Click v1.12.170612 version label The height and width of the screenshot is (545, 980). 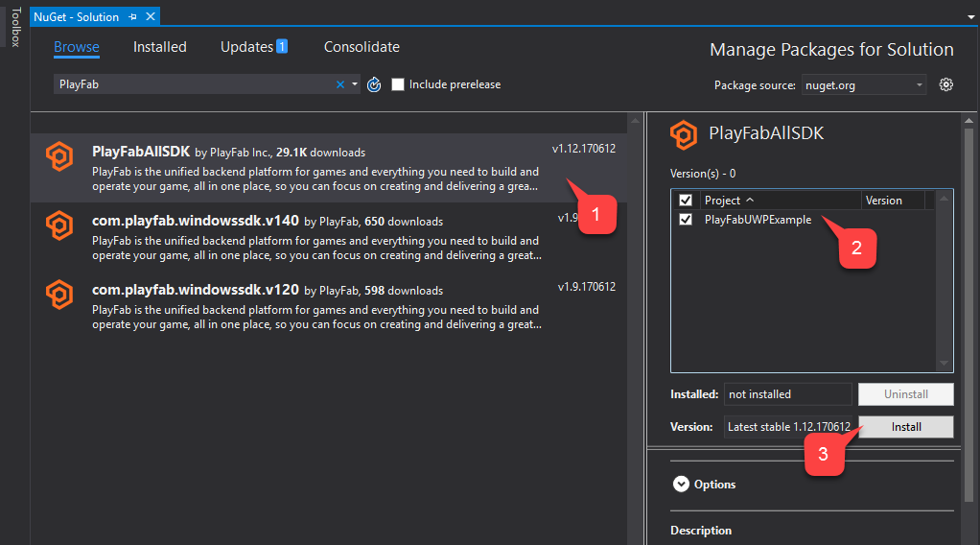584,149
